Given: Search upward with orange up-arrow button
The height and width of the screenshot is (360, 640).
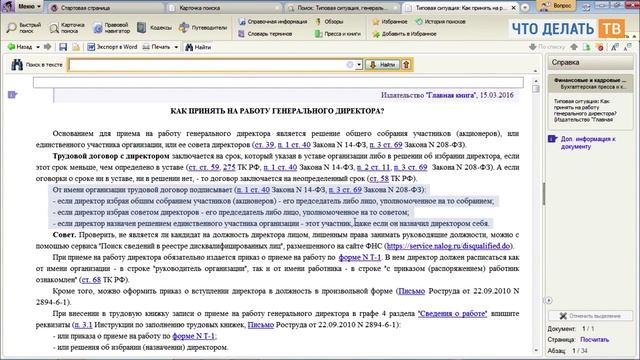Looking at the screenshot, I should point(406,64).
